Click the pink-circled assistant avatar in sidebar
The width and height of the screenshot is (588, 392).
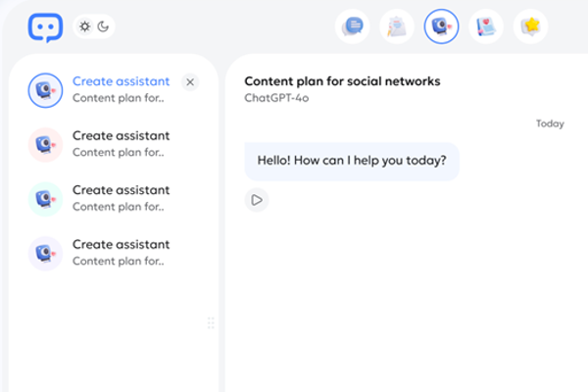(46, 144)
